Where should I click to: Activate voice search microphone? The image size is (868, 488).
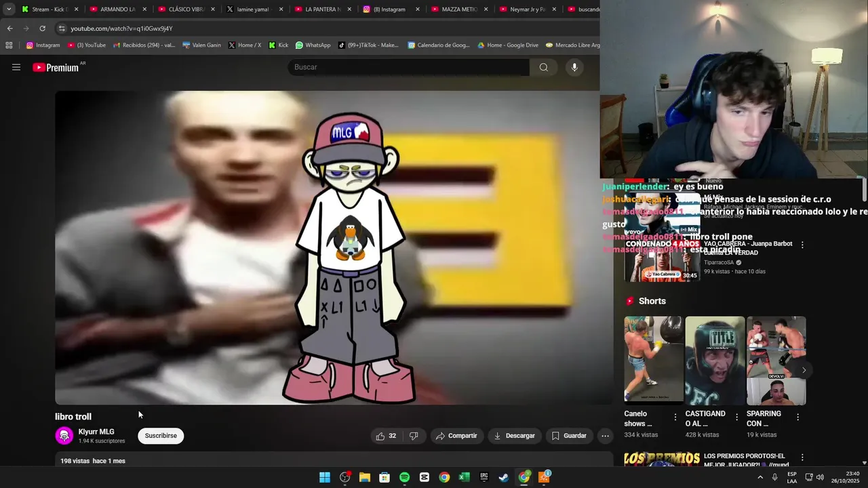point(574,67)
